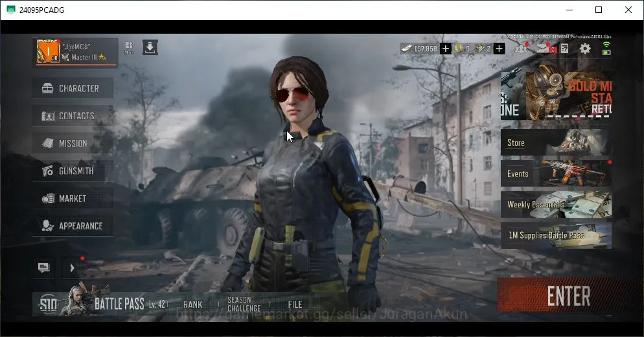The height and width of the screenshot is (337, 644).
Task: Click the S10 season badge
Action: (x=48, y=305)
